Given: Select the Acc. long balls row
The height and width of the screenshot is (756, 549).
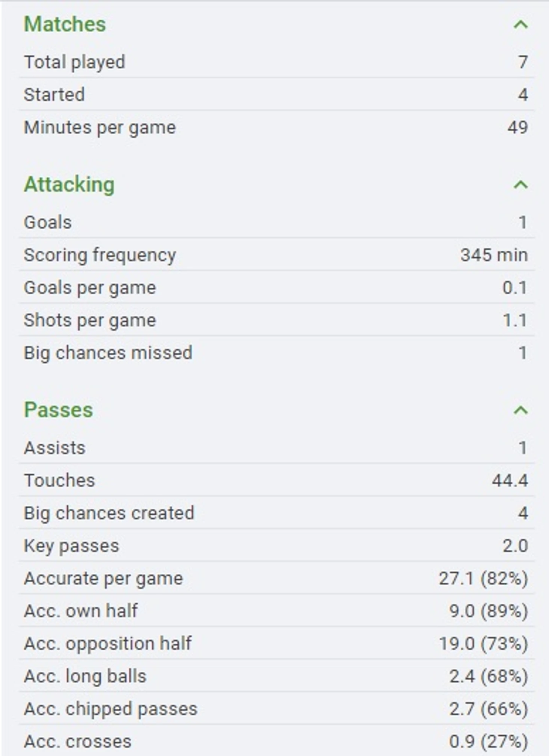Looking at the screenshot, I should coord(276,676).
